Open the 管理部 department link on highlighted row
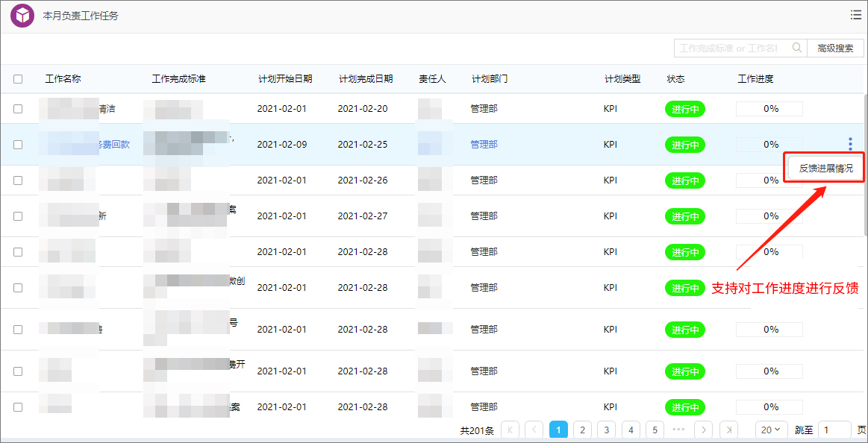 (x=483, y=144)
